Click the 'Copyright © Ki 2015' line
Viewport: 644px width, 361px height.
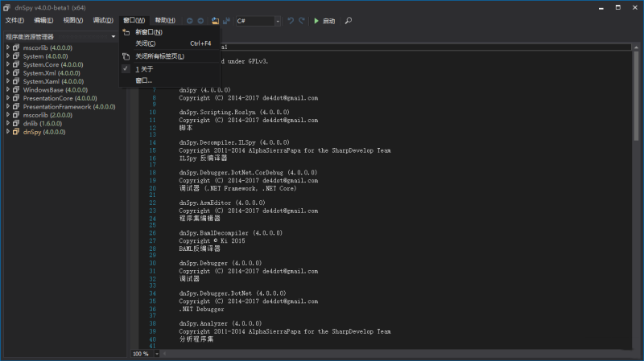(212, 241)
